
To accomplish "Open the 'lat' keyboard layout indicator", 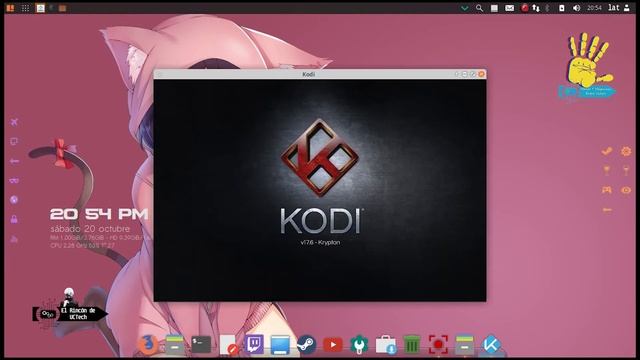I will click(613, 8).
